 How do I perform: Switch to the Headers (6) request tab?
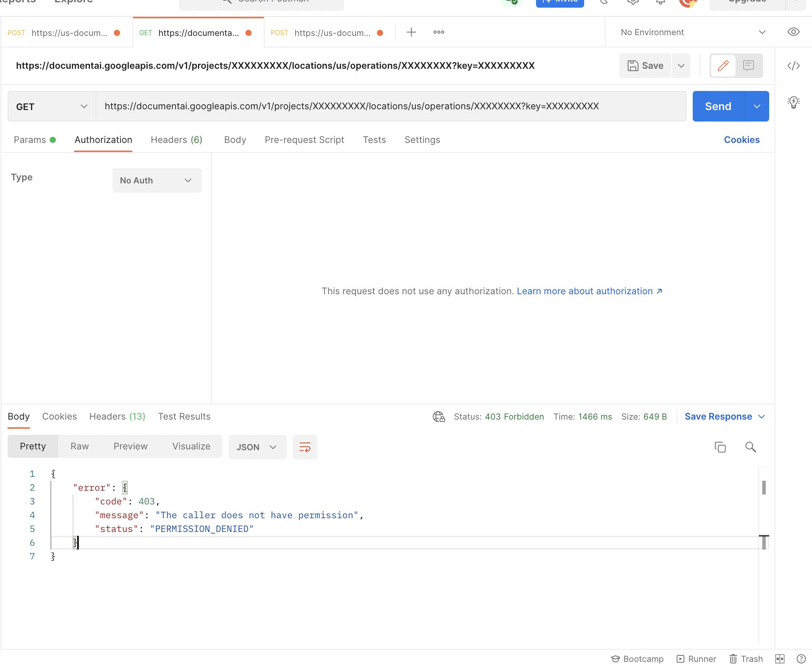point(176,140)
